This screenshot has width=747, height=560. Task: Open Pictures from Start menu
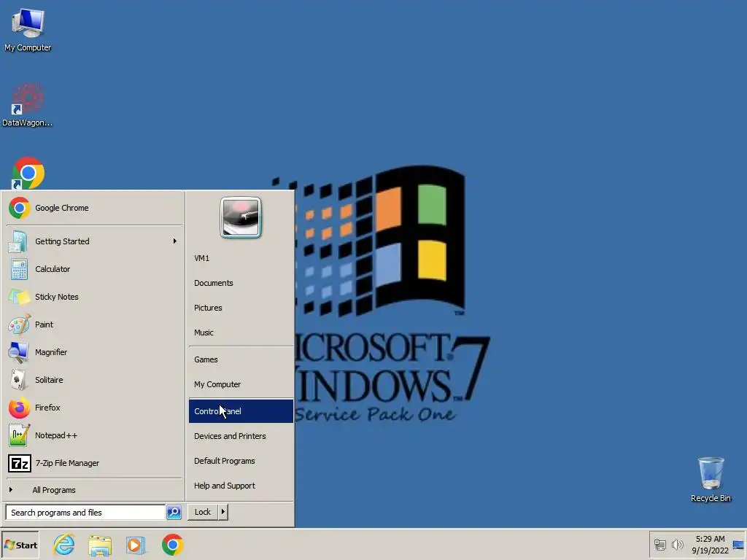click(x=241, y=308)
